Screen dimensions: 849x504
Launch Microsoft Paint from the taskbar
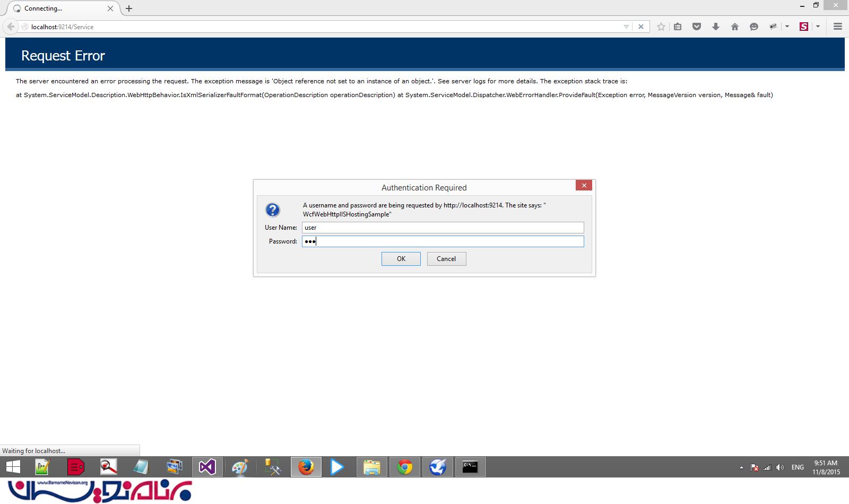240,467
